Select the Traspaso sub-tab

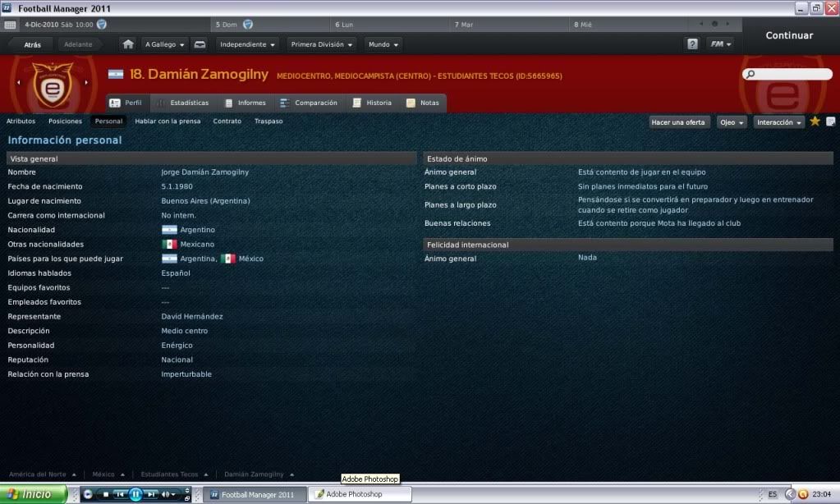pyautogui.click(x=269, y=121)
